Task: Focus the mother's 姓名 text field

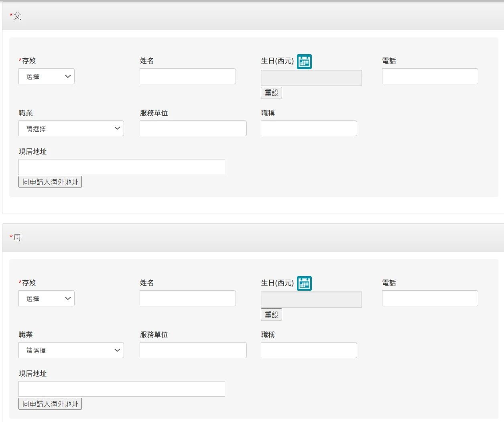Action: [187, 298]
